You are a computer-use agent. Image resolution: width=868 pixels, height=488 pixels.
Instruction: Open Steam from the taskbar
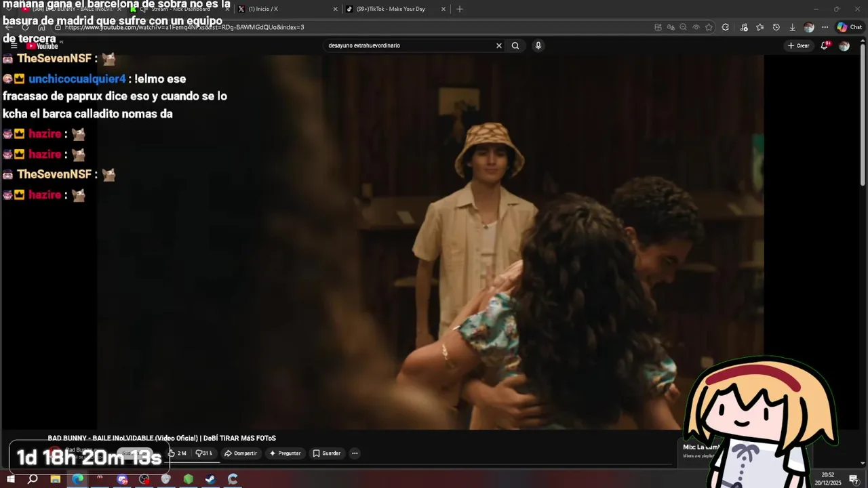pos(210,479)
